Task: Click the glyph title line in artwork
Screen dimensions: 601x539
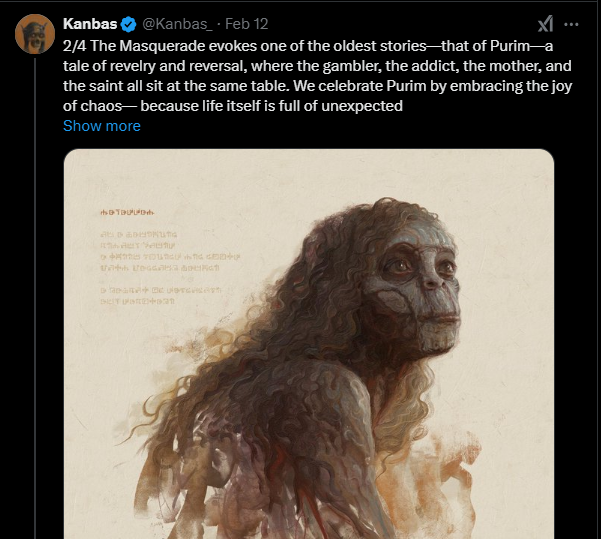Action: click(127, 212)
